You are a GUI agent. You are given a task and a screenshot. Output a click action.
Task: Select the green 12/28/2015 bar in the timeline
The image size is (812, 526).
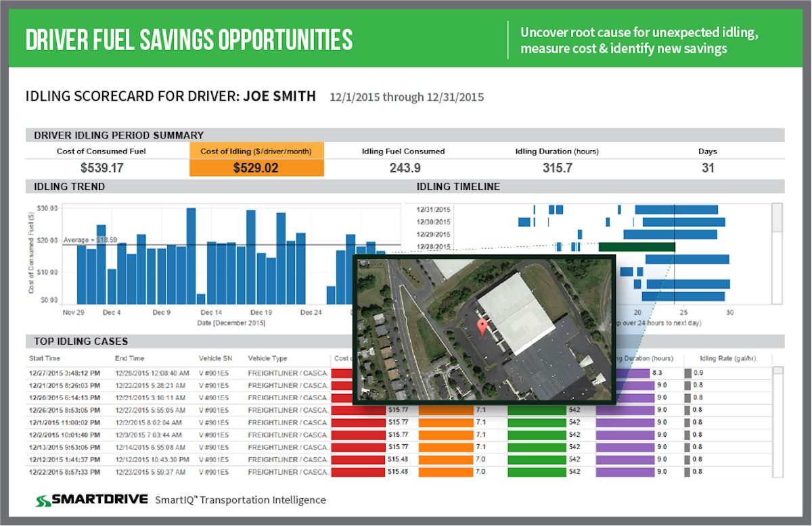(x=636, y=247)
